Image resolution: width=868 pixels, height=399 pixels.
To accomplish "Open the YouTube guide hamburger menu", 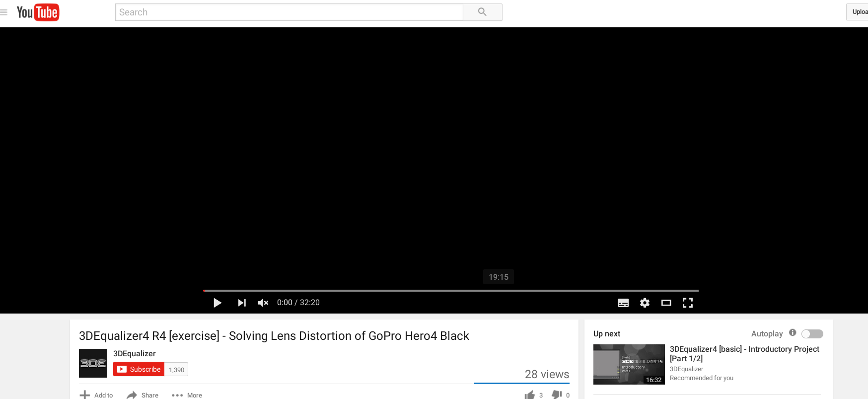I will click(3, 12).
